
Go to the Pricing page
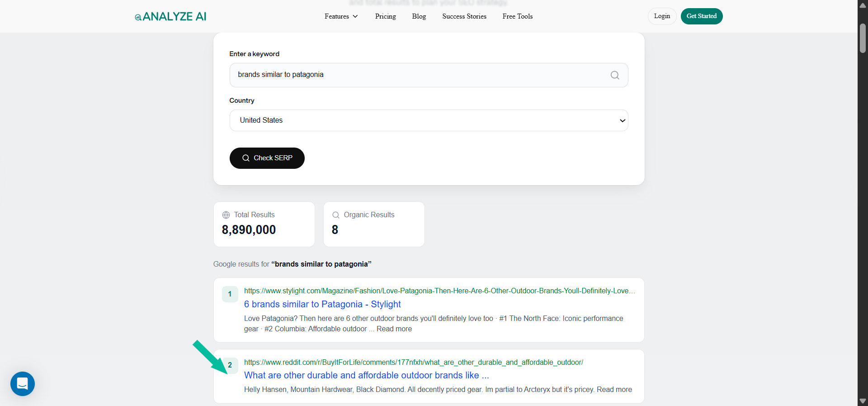coord(385,16)
